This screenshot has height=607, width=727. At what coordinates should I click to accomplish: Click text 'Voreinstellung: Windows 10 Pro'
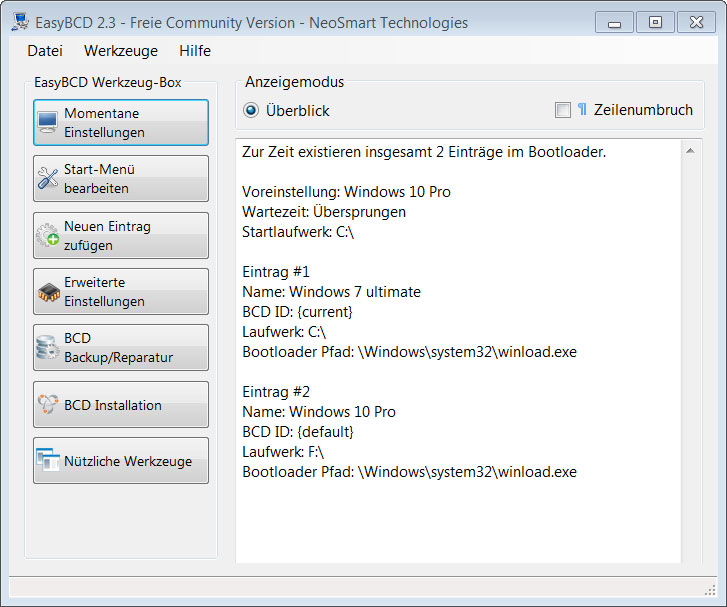tap(346, 192)
